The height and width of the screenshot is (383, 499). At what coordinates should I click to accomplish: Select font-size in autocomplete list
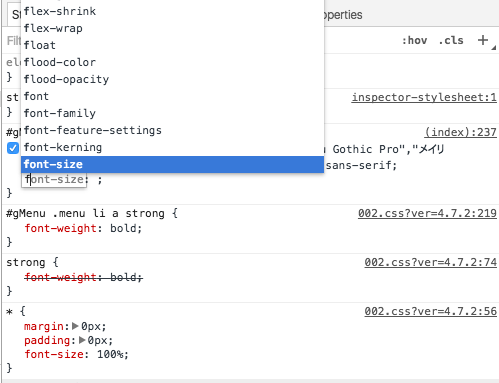(172, 164)
